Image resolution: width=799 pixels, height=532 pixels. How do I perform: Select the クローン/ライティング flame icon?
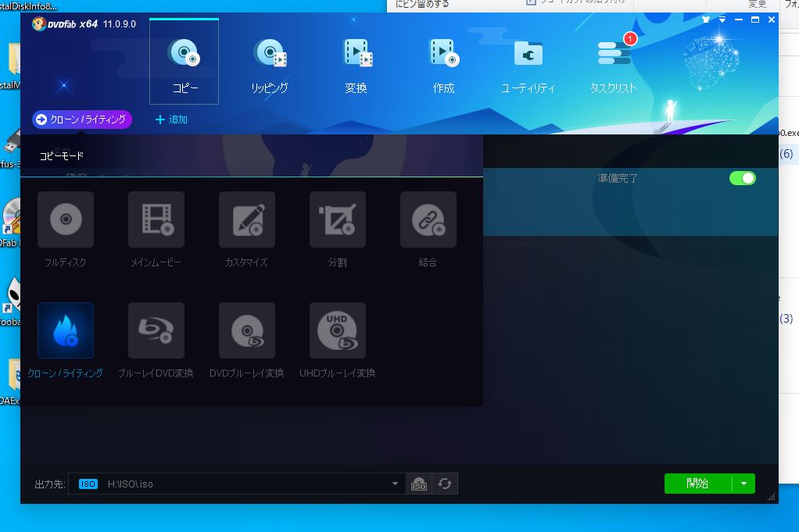coord(66,330)
